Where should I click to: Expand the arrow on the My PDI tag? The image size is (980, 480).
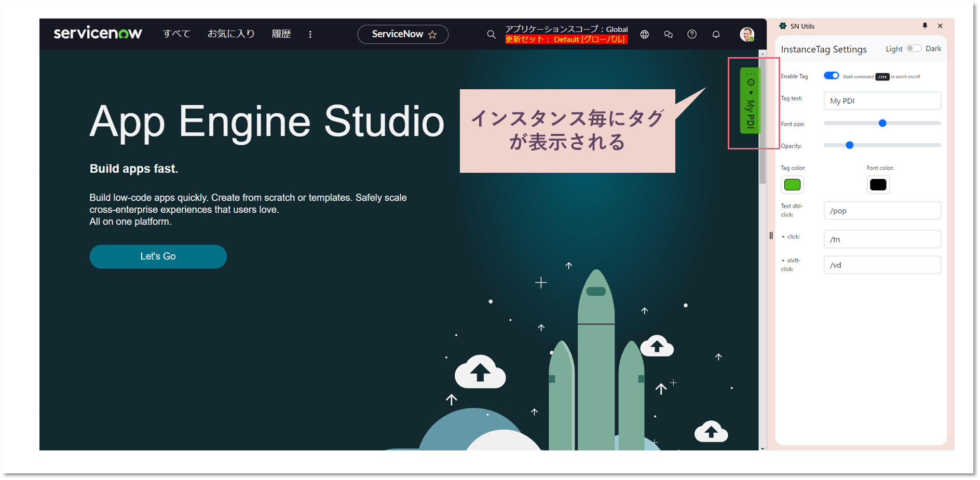[x=751, y=93]
